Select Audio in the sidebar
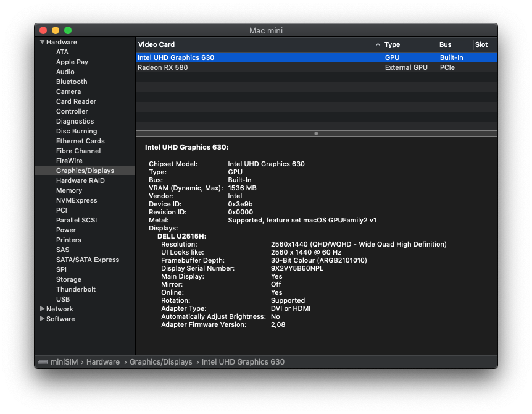The image size is (532, 414). pyautogui.click(x=65, y=72)
